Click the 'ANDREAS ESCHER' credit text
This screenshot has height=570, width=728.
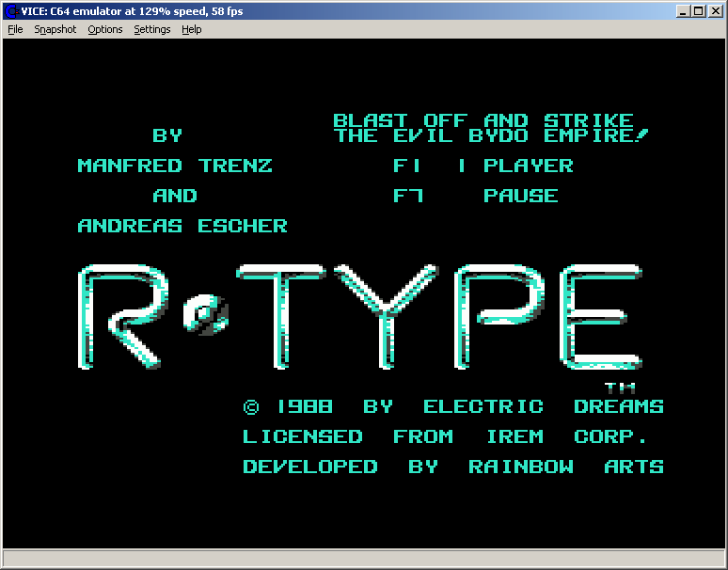(x=182, y=226)
